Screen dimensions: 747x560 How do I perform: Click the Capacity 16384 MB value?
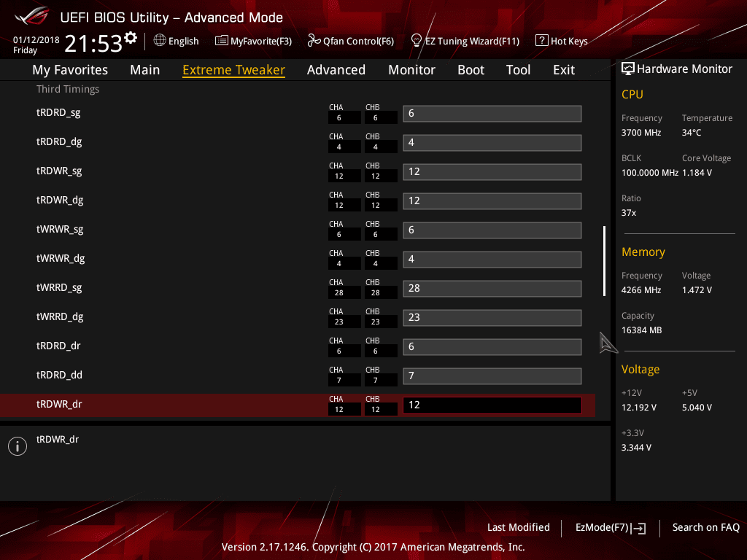[x=642, y=330]
